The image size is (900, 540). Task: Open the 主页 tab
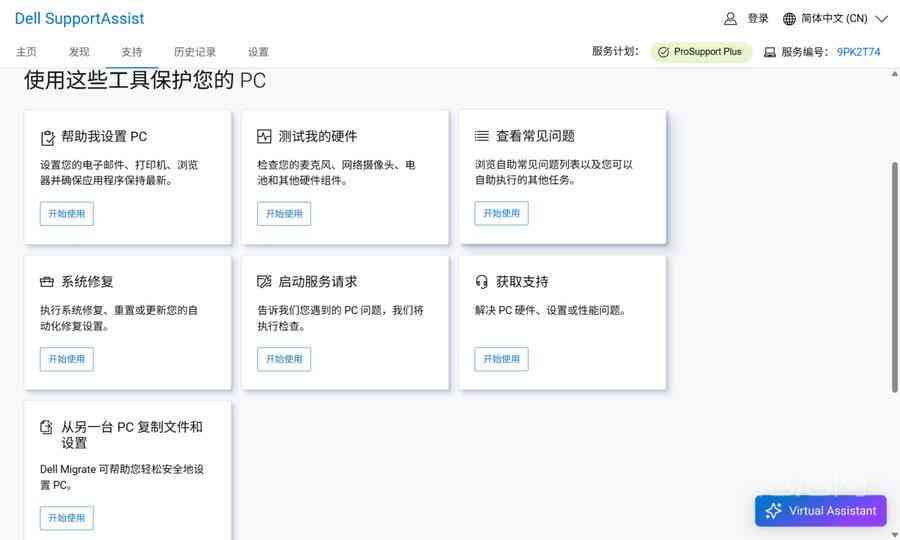point(26,52)
